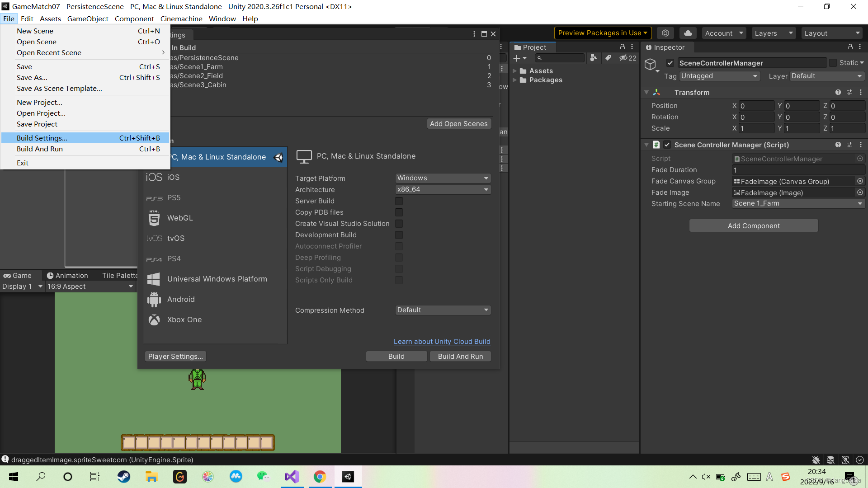Switch to the Animation tab
Screen dimensions: 868x488
(x=67, y=275)
